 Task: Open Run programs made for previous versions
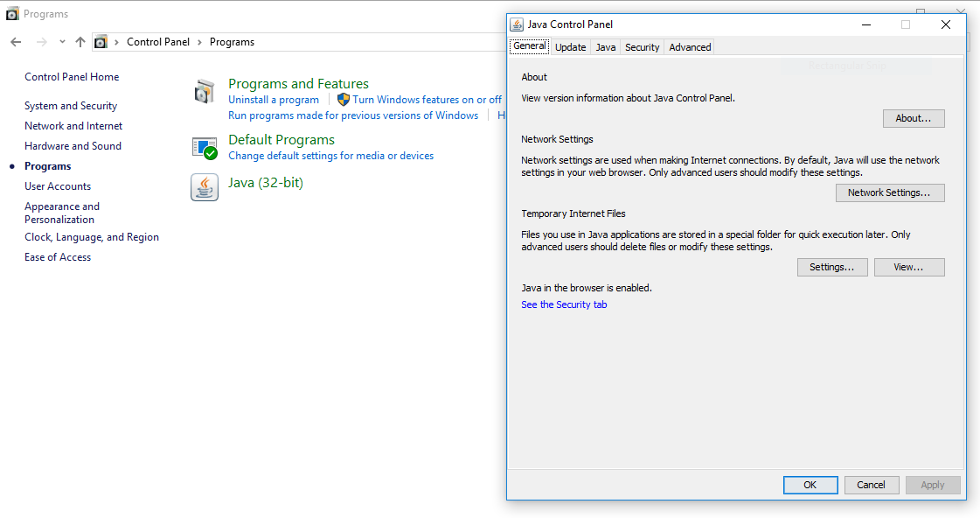coord(353,115)
